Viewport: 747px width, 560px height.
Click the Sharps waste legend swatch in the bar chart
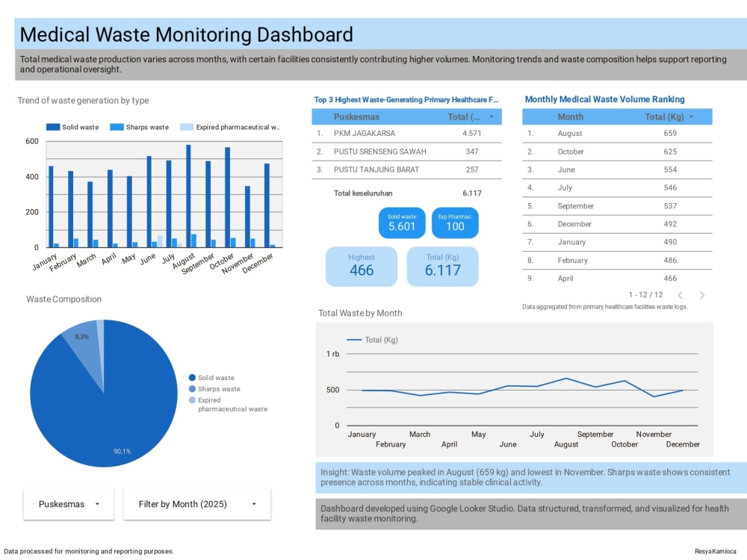click(117, 127)
